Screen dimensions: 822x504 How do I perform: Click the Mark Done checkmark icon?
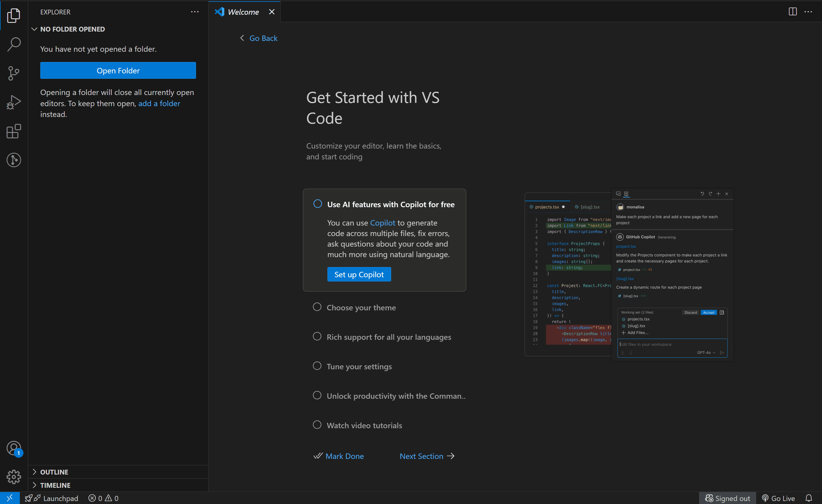click(318, 456)
